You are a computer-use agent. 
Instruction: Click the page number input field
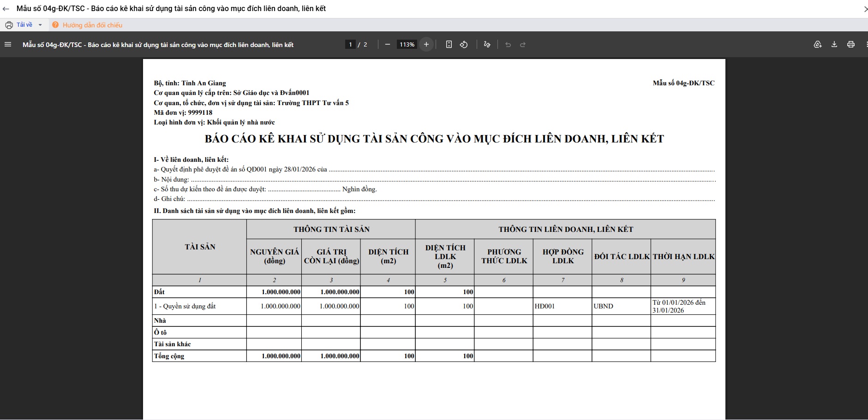350,45
